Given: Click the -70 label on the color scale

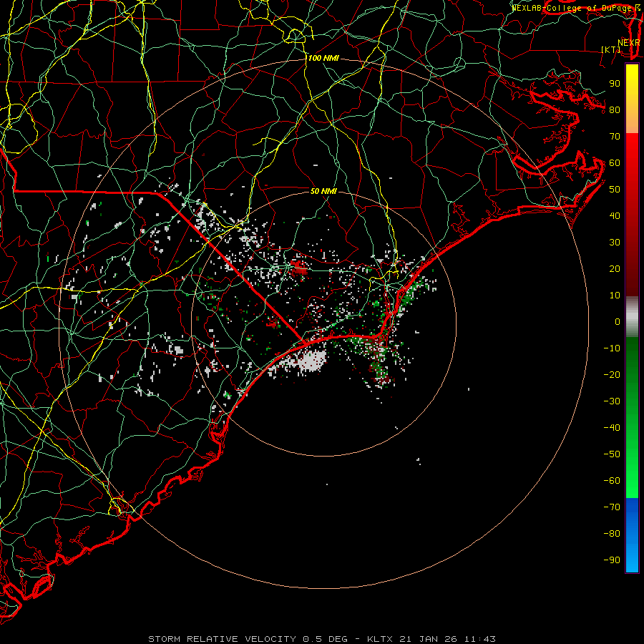Looking at the screenshot, I should pos(612,507).
